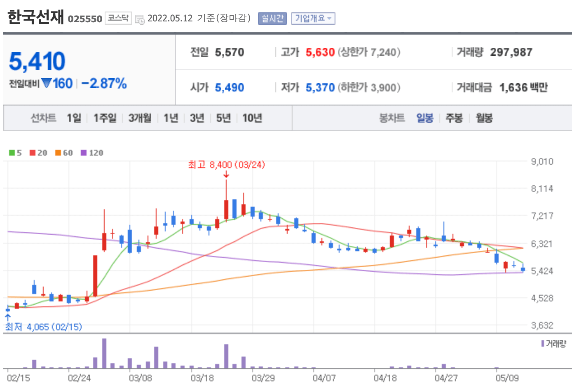The image size is (572, 392).
Task: Click the stock code 025550
Action: (85, 19)
